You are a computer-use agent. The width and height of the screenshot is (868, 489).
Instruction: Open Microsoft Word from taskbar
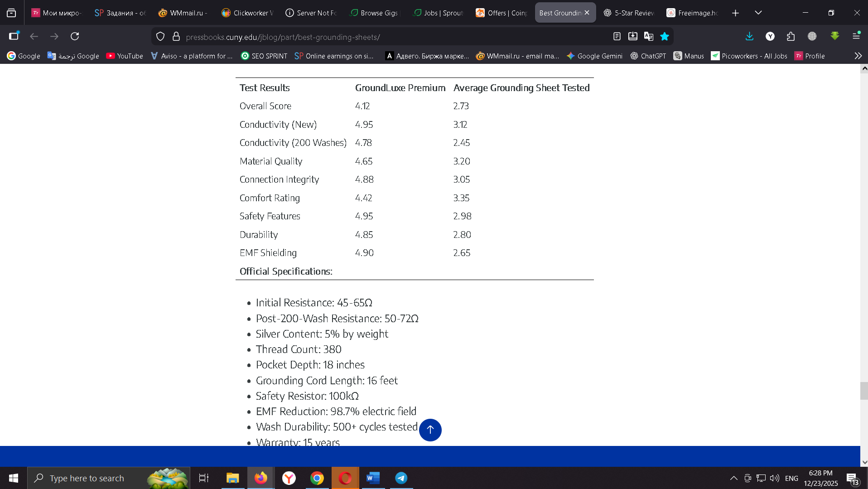(373, 478)
